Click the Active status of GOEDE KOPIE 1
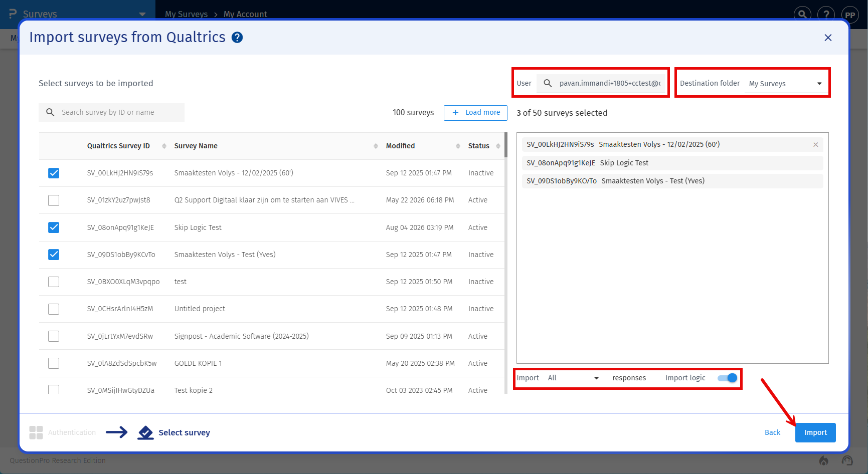The image size is (868, 474). [x=478, y=363]
